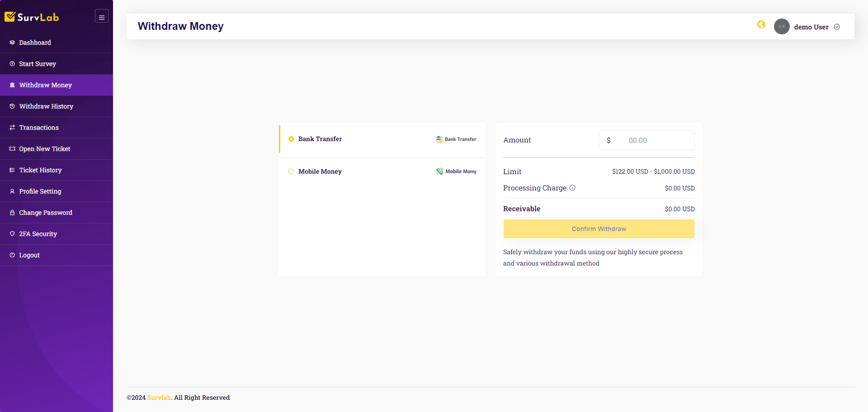
Task: Click the yellow language globe icon
Action: [x=761, y=25]
